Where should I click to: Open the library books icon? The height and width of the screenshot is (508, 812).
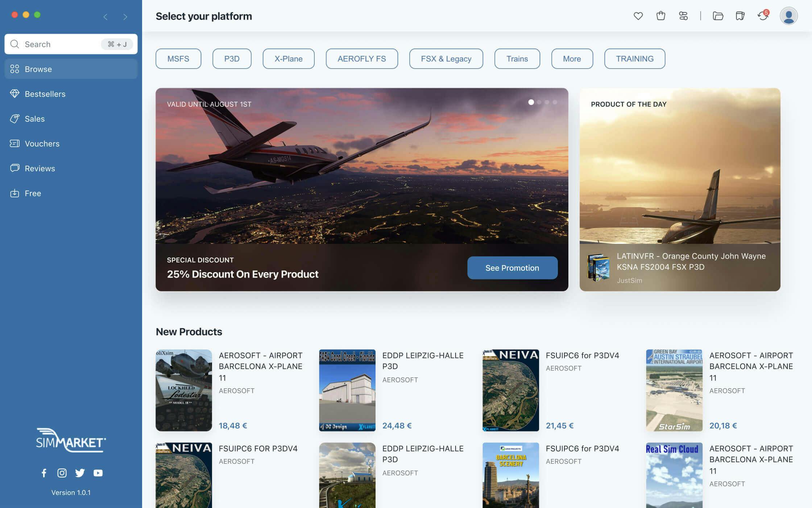pyautogui.click(x=740, y=16)
